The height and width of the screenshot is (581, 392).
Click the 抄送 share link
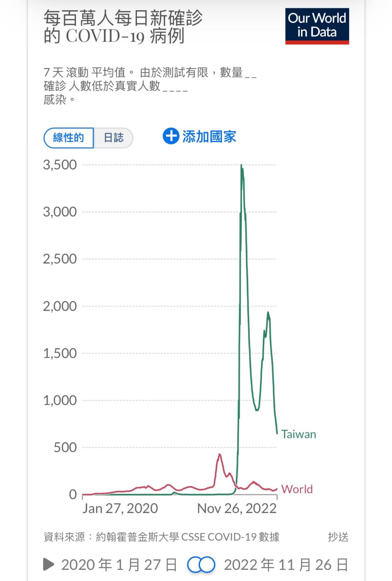pos(338,537)
